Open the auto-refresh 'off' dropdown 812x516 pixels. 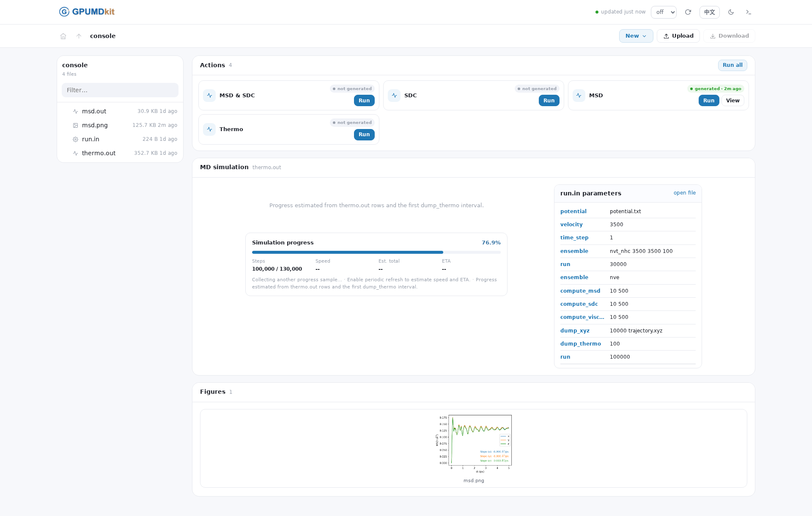pyautogui.click(x=664, y=12)
